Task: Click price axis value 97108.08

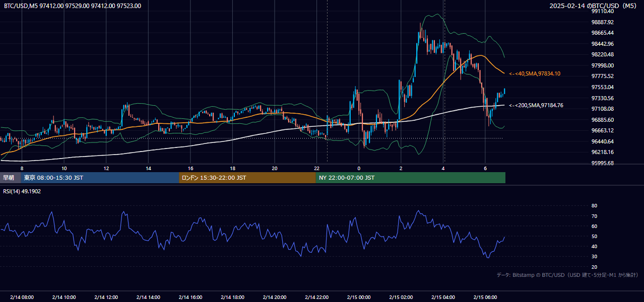Action: point(603,109)
